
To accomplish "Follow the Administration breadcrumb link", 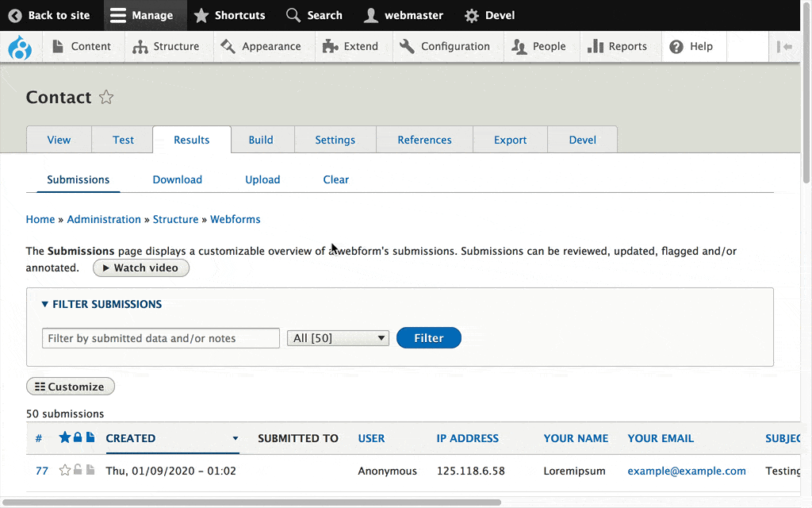I will tap(104, 219).
